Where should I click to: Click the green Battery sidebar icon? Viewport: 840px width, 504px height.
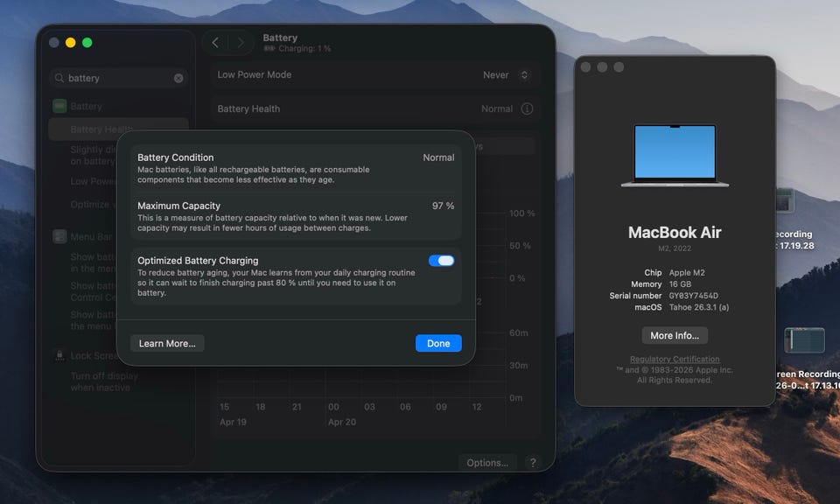(59, 106)
